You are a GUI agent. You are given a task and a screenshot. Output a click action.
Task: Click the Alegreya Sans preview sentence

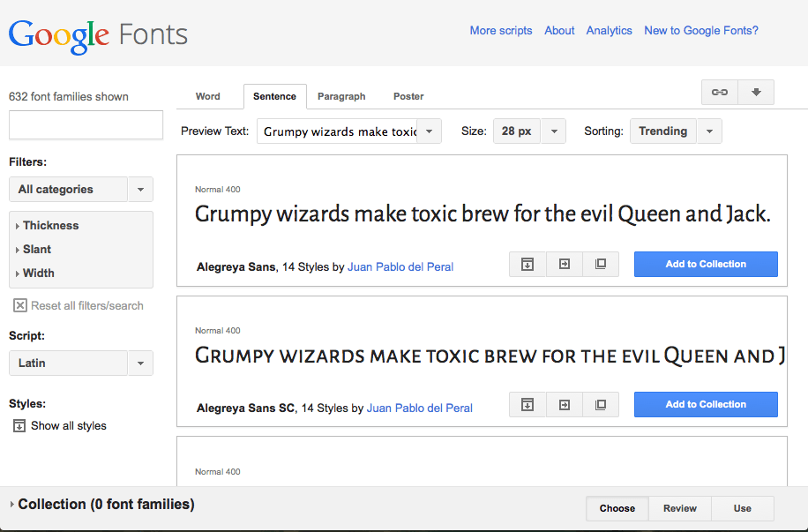click(x=483, y=214)
